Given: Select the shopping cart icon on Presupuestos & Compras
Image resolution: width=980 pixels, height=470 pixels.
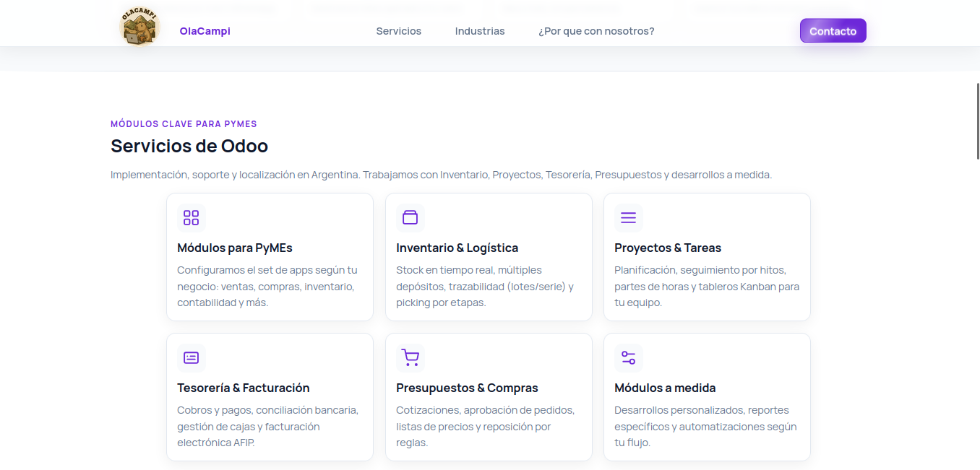Looking at the screenshot, I should pos(410,357).
